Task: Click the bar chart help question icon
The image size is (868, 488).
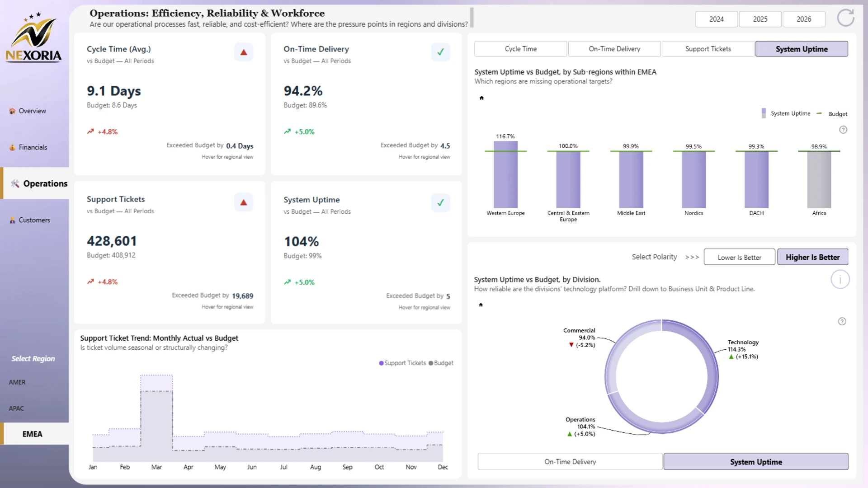Action: [x=843, y=130]
